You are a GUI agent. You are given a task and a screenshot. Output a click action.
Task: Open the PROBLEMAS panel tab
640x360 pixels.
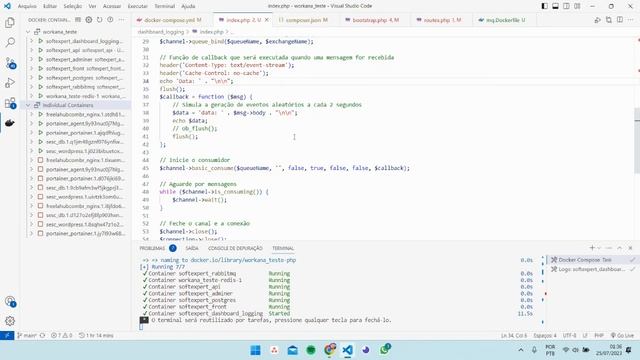[152, 248]
